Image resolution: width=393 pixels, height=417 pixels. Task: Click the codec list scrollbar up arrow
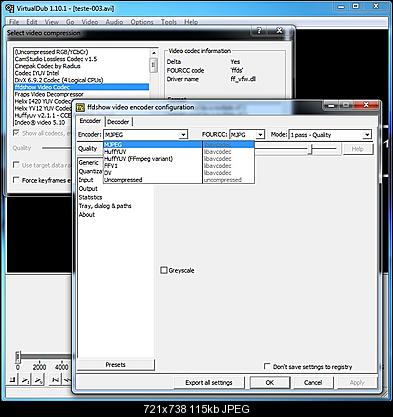(x=154, y=53)
